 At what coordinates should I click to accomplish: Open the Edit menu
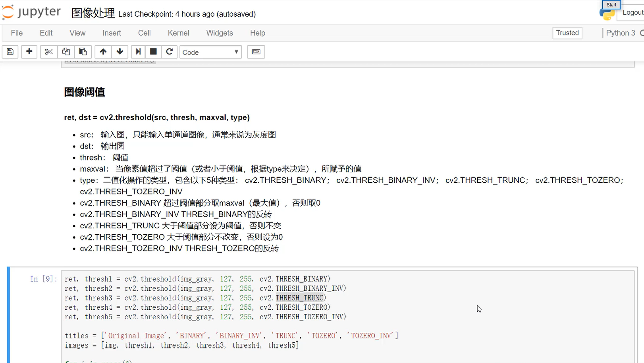[x=46, y=33]
